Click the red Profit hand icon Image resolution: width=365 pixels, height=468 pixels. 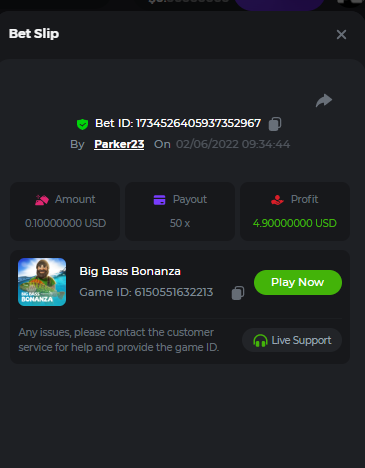pyautogui.click(x=277, y=200)
